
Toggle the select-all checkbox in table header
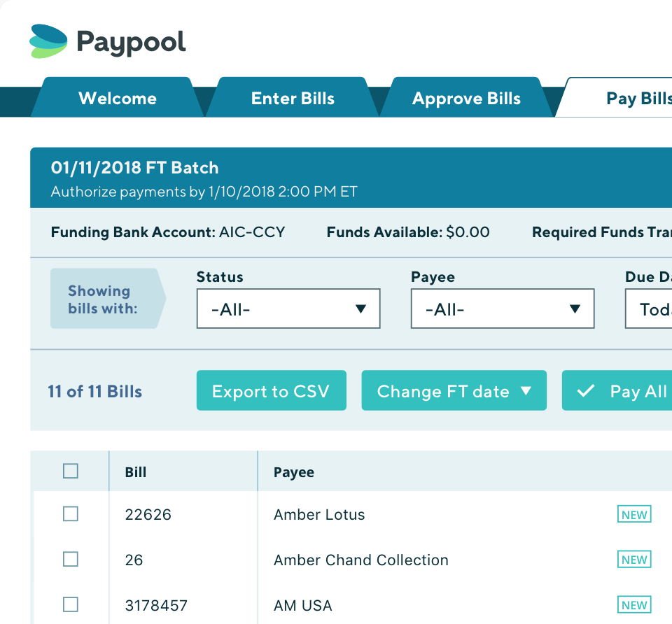point(70,471)
